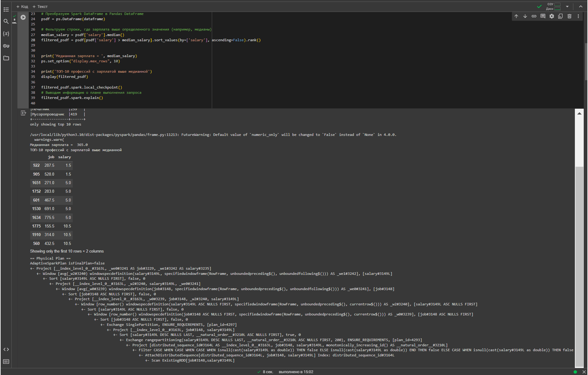
Task: Add a new text cell
Action: (x=40, y=6)
